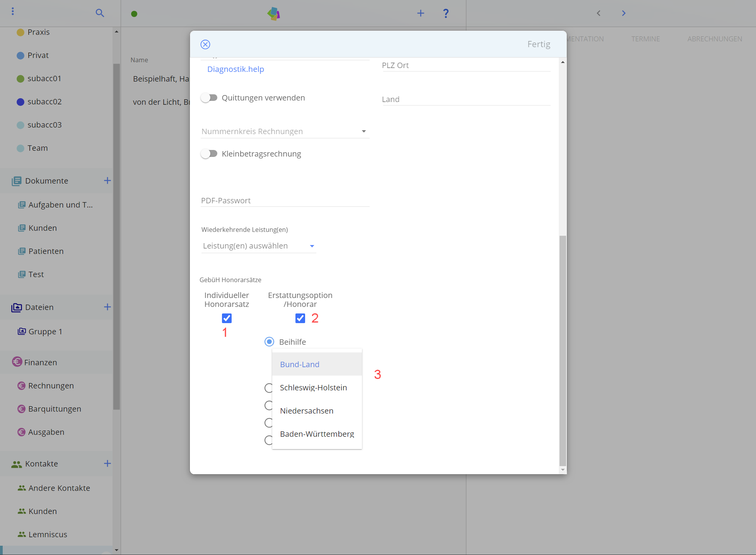Screen dimensions: 756x555
Task: Click the close dialog icon
Action: pyautogui.click(x=205, y=44)
